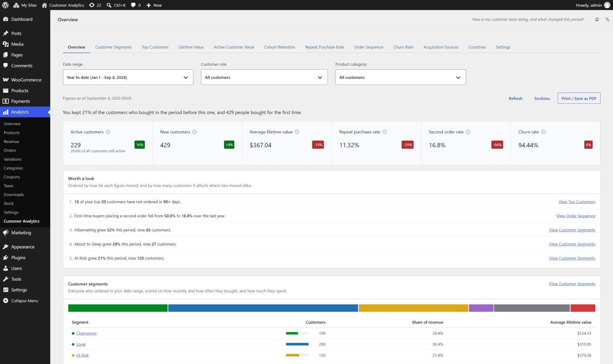Switch to Top Customers tab
The width and height of the screenshot is (613, 364).
[155, 47]
